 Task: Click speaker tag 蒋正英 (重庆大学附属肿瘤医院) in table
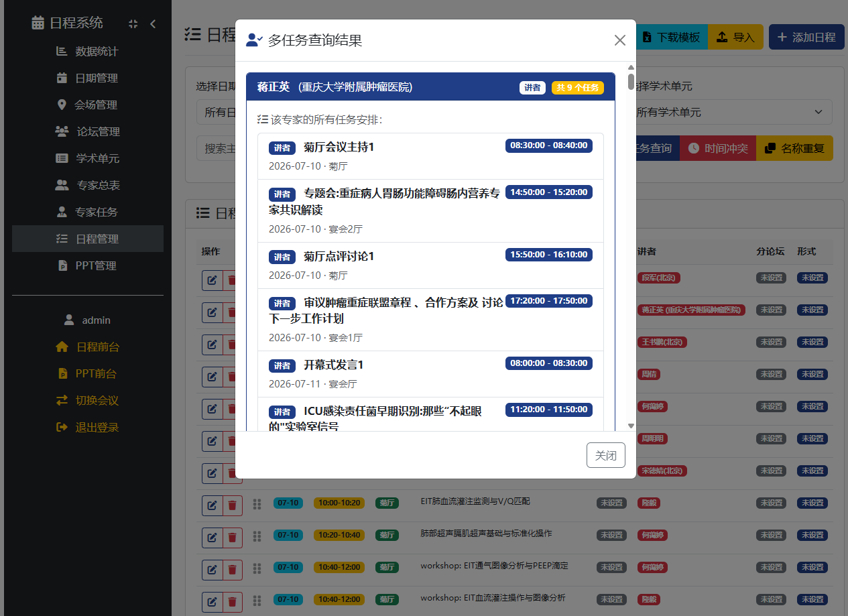(x=691, y=310)
